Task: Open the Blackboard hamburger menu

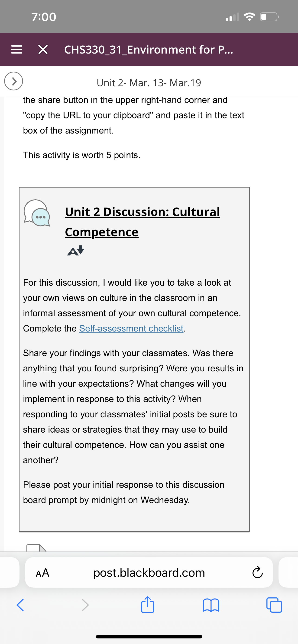Action: [17, 50]
